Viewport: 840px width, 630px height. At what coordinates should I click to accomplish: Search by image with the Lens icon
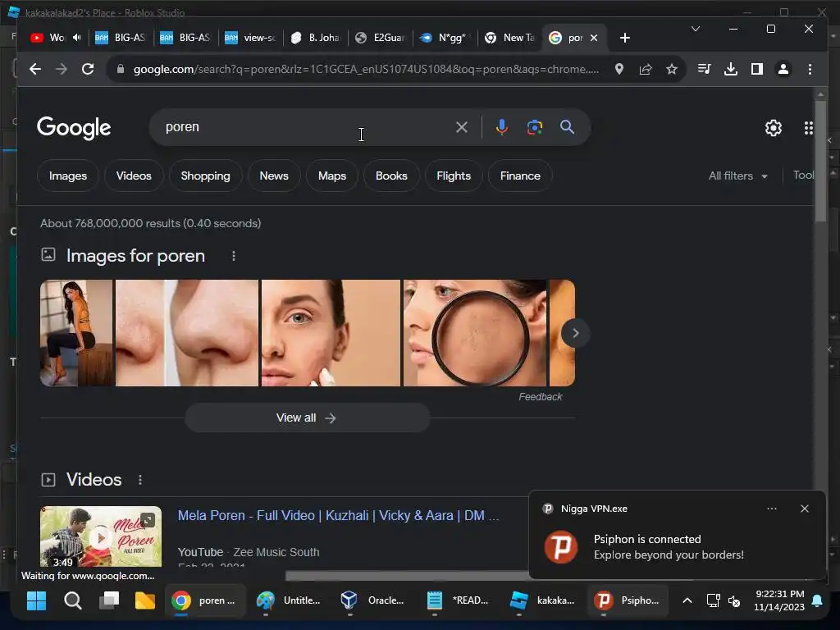[535, 127]
